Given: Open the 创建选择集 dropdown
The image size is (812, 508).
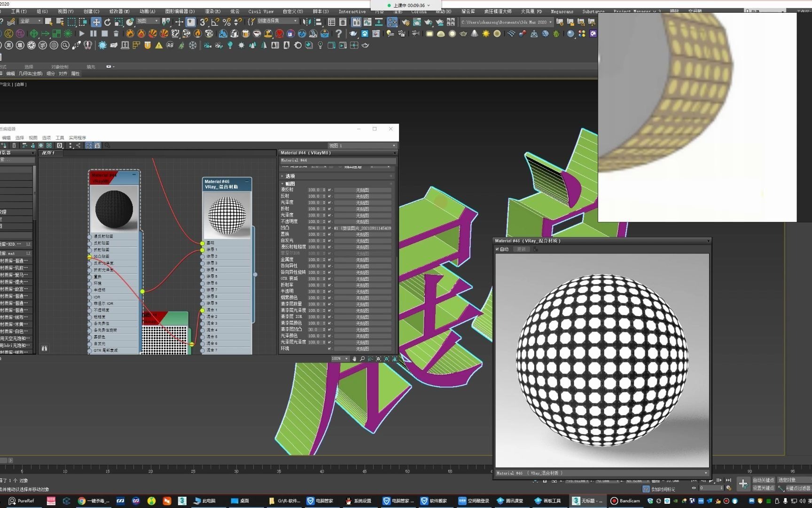Looking at the screenshot, I should pos(277,21).
